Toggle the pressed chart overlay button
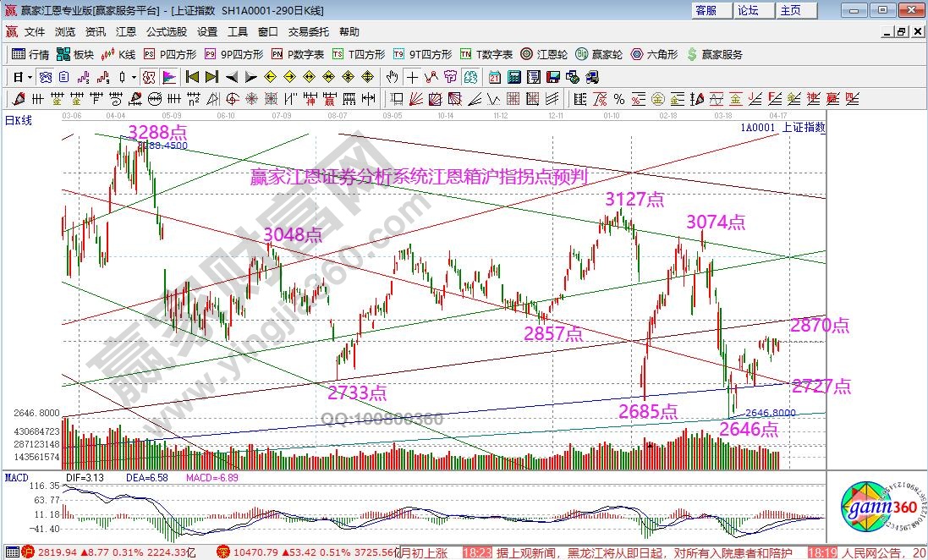The height and width of the screenshot is (560, 928). (149, 77)
